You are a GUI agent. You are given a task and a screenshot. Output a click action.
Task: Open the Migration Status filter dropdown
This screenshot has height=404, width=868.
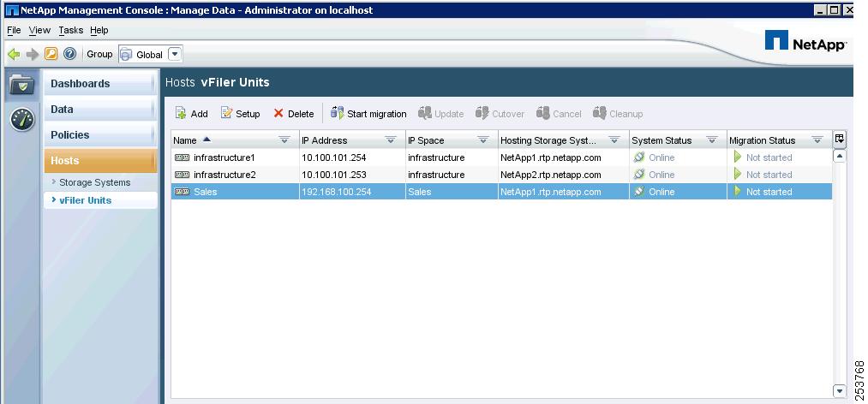[817, 140]
